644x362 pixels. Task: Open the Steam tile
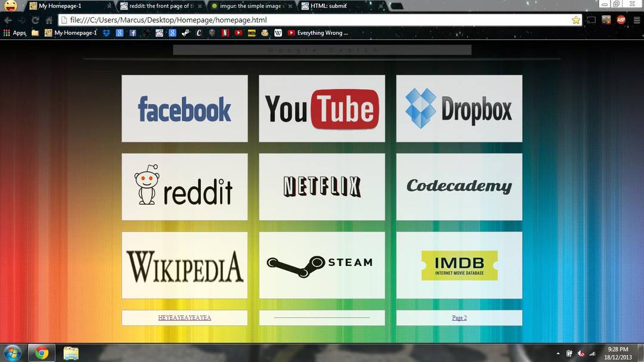[x=322, y=265]
